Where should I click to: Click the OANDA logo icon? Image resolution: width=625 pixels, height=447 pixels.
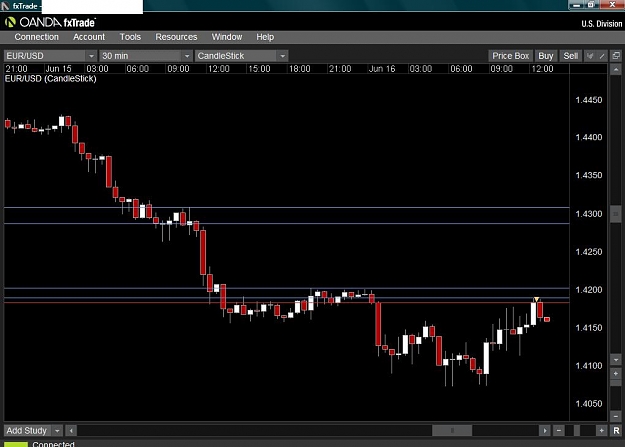click(x=10, y=22)
